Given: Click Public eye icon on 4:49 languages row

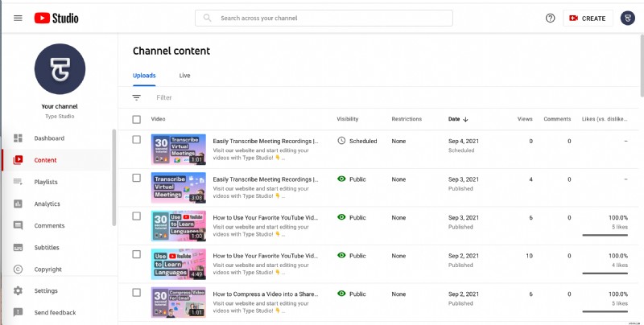Looking at the screenshot, I should (341, 255).
